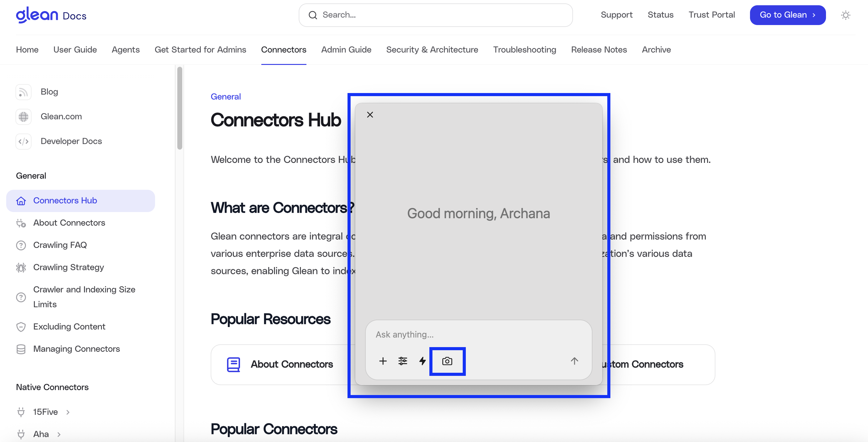Image resolution: width=868 pixels, height=442 pixels.
Task: Click the globe icon beside Glean.com
Action: [x=23, y=117]
